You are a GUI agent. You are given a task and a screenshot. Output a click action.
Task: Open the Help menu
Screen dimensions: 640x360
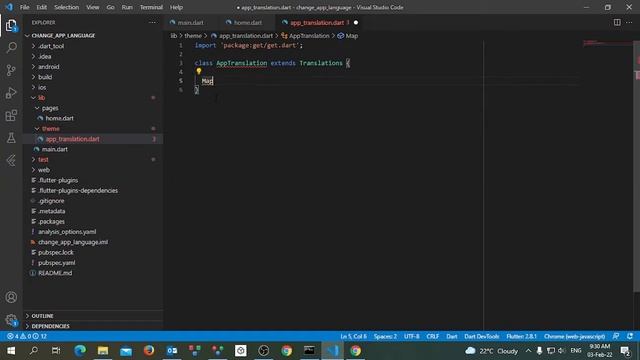pyautogui.click(x=176, y=7)
